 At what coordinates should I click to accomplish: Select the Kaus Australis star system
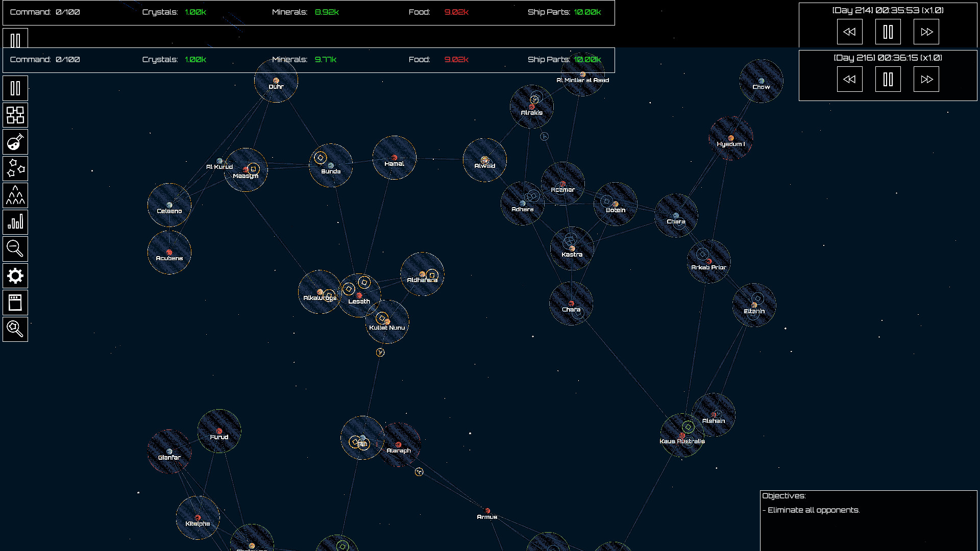(x=682, y=435)
